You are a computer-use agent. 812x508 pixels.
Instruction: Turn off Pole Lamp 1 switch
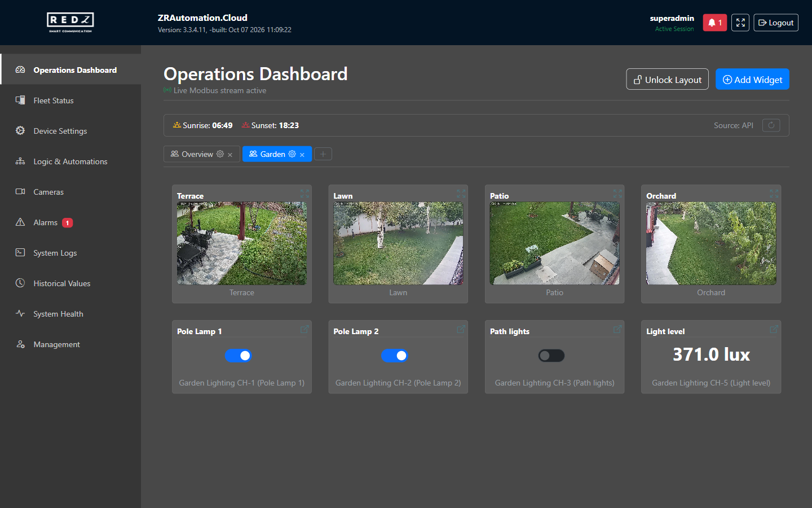tap(239, 356)
